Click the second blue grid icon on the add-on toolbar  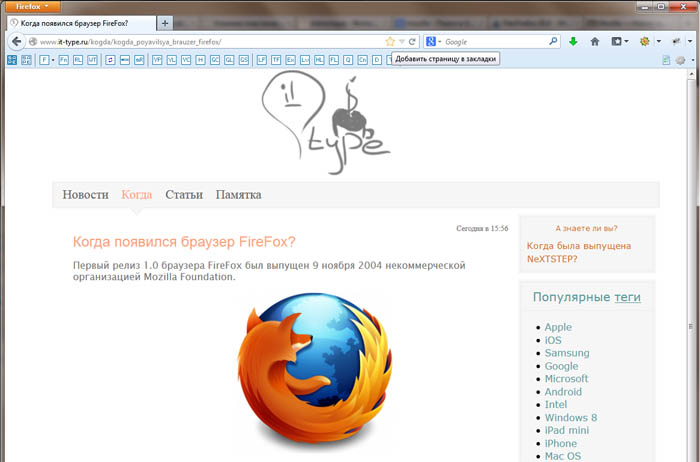[x=26, y=60]
